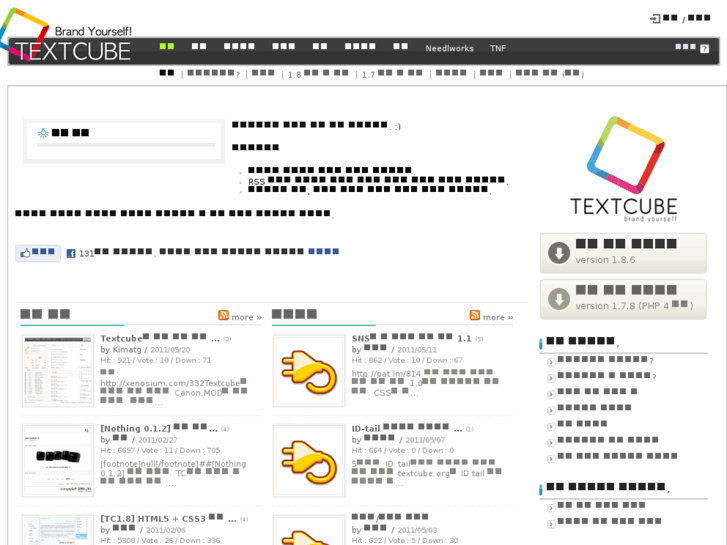Open Needlworks menu item

(449, 48)
